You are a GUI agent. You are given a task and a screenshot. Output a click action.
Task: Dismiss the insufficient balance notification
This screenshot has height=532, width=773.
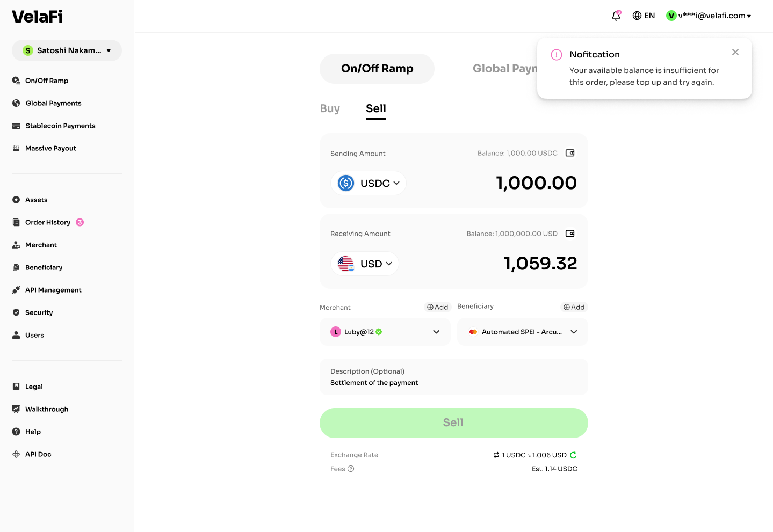click(x=735, y=52)
